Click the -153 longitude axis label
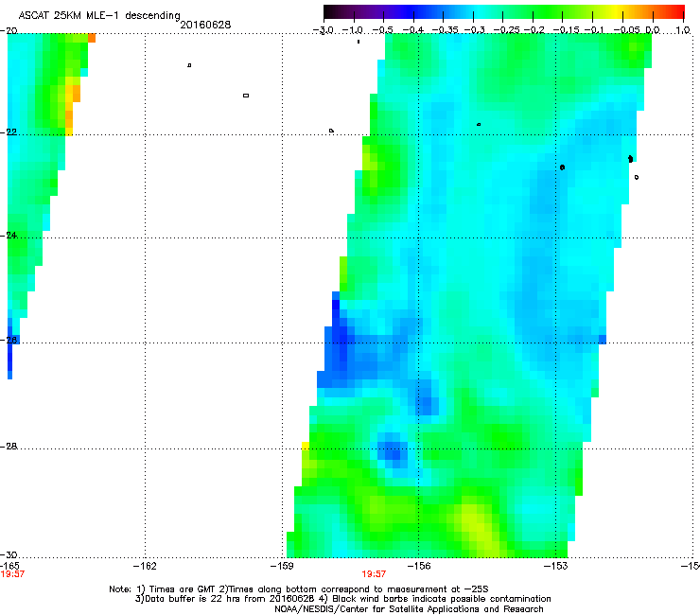 tap(556, 566)
